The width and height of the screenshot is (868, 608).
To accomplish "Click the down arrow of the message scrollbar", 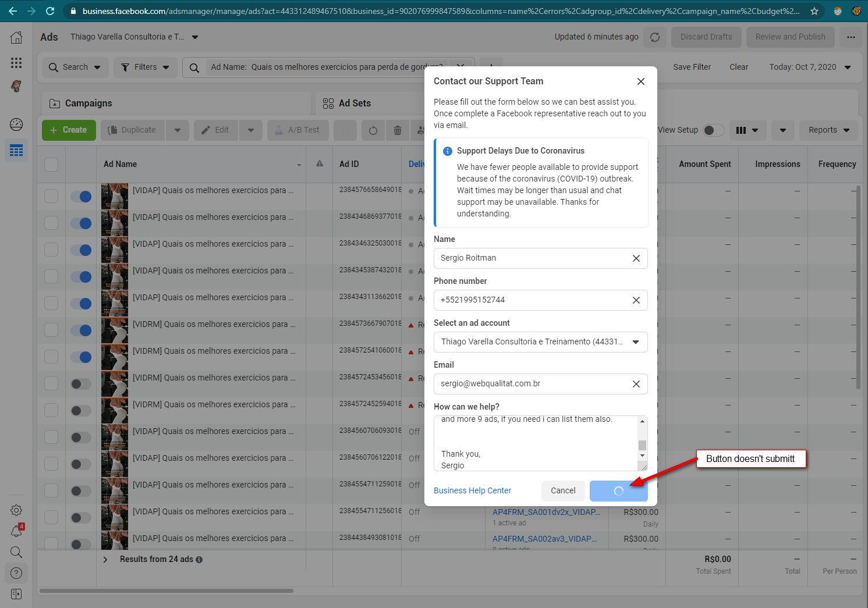I will [642, 456].
